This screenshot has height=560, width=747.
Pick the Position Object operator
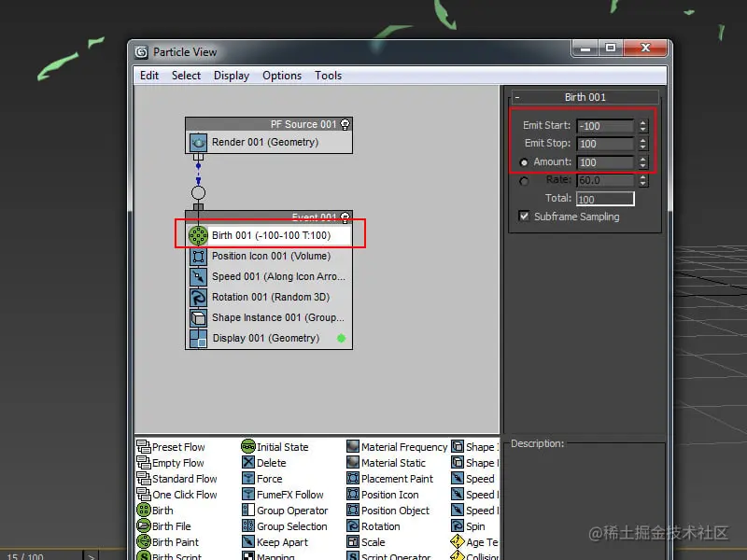pyautogui.click(x=388, y=511)
